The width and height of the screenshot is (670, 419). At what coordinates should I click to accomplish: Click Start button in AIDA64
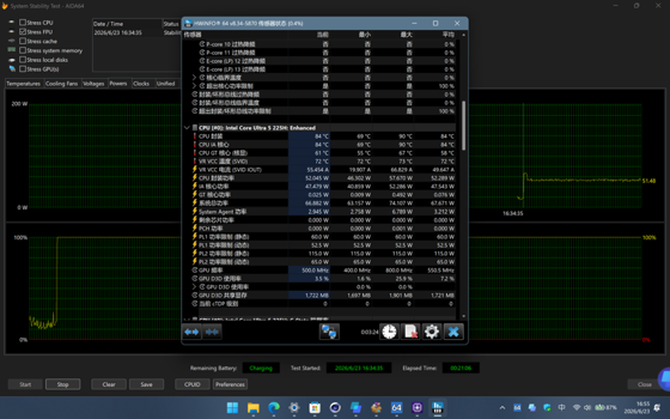point(25,384)
